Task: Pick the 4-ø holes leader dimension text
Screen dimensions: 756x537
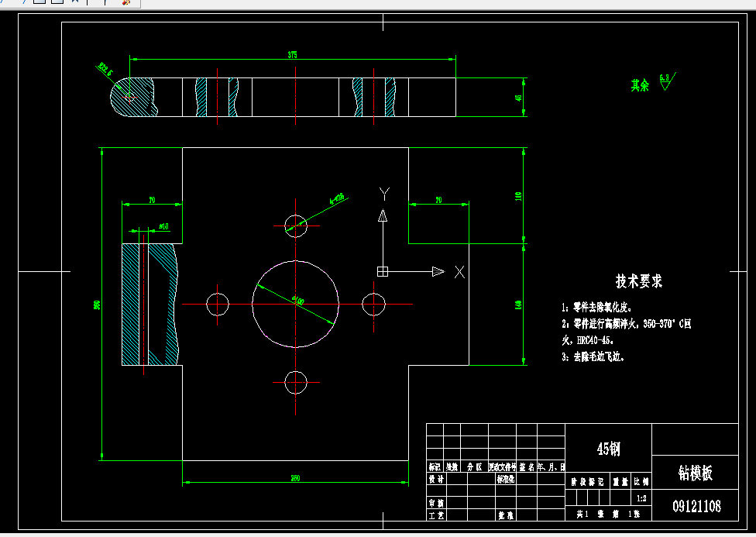Action: [x=337, y=198]
